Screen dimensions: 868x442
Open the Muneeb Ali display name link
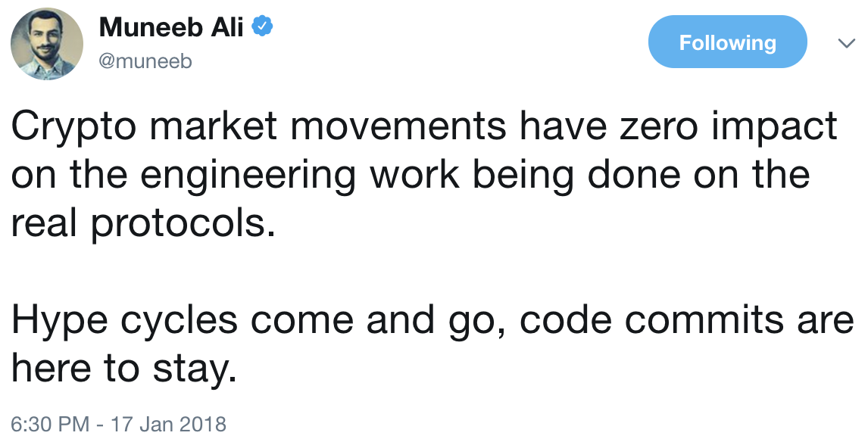point(171,27)
